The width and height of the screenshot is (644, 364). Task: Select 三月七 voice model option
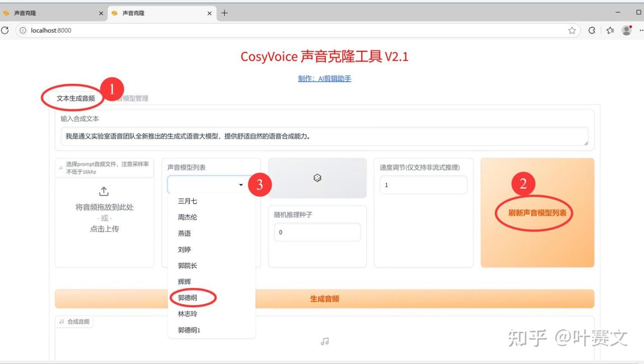click(188, 201)
